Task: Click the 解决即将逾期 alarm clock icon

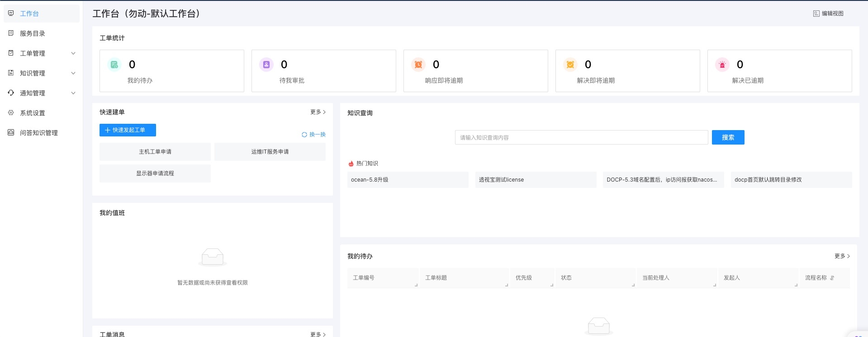Action: [x=570, y=65]
